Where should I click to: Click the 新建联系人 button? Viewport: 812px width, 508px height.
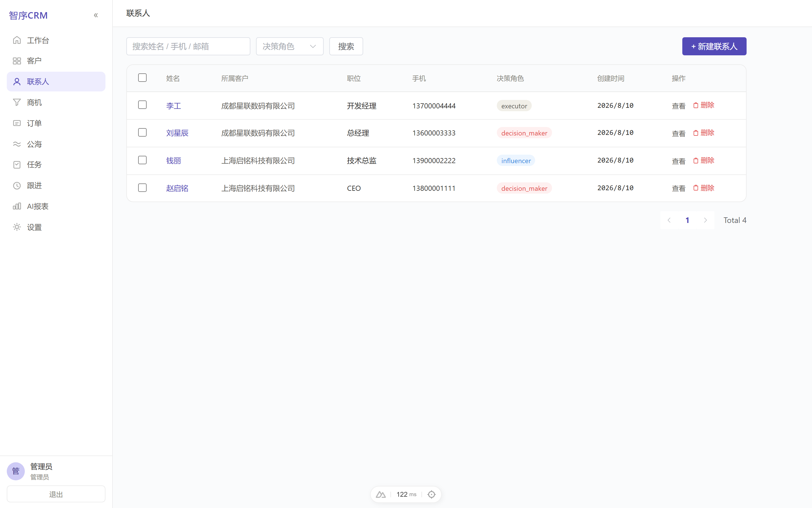[x=714, y=46]
